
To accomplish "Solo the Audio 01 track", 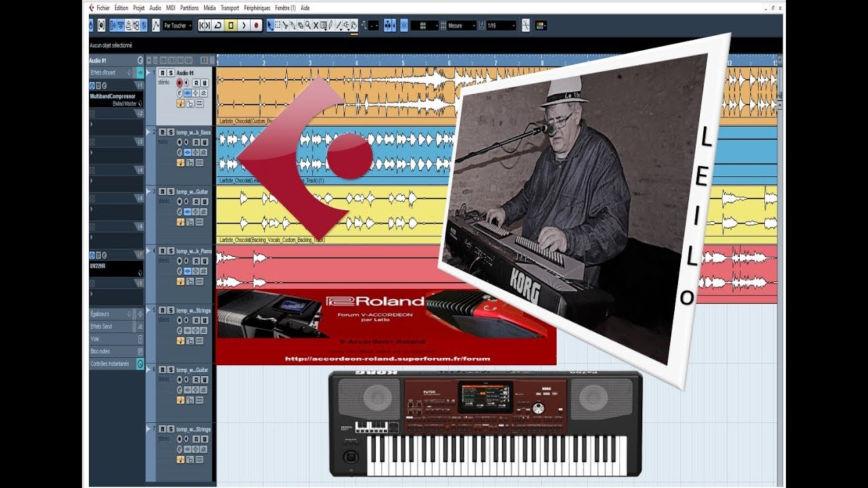I will 171,73.
